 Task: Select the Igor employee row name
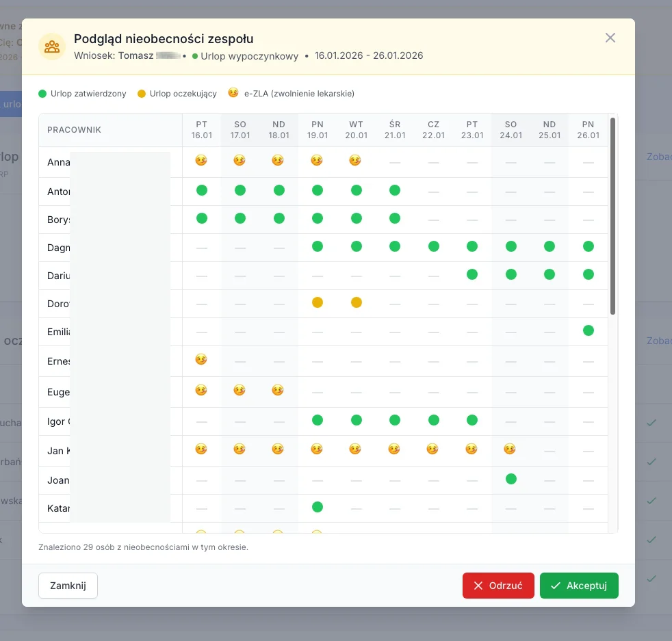pyautogui.click(x=56, y=421)
